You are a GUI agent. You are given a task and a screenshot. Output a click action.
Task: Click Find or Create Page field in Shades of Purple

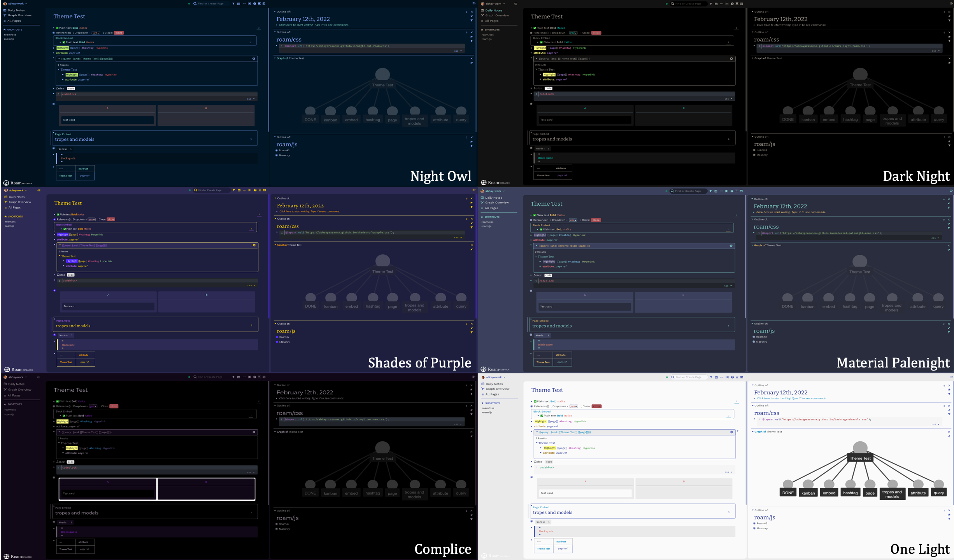[210, 190]
